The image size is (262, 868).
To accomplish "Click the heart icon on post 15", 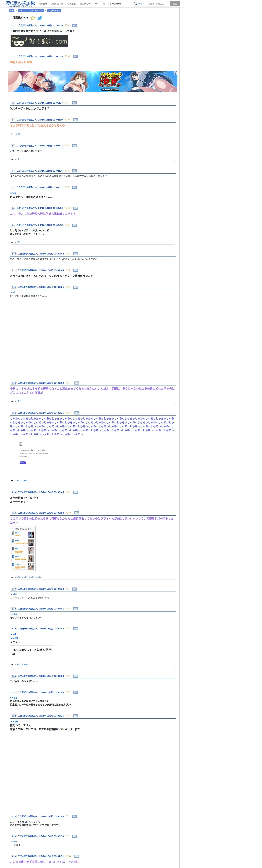I will coord(67,492).
